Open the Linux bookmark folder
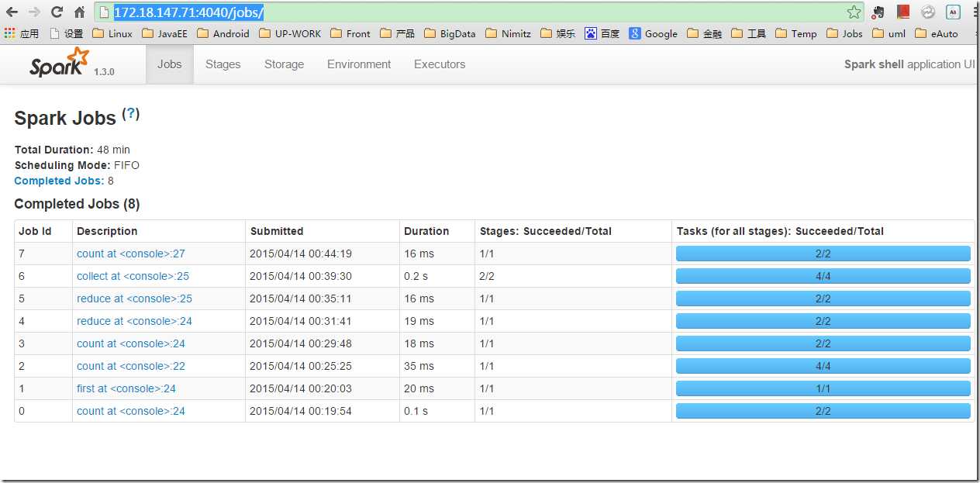 coord(112,33)
